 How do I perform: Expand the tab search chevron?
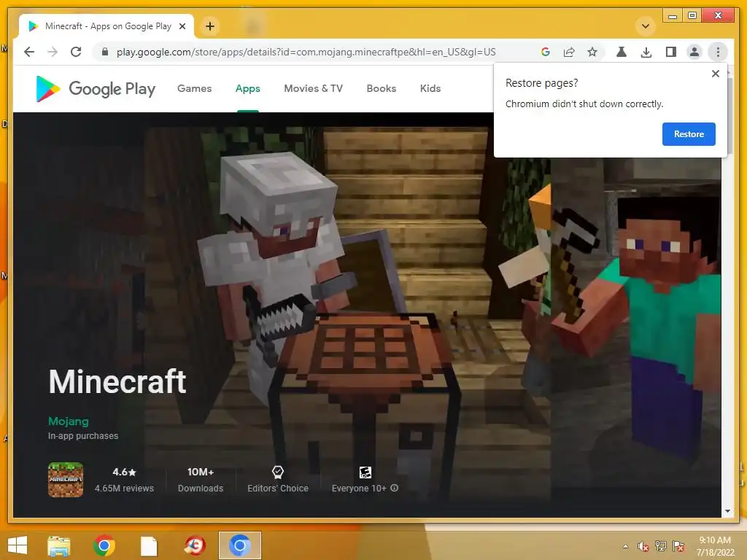click(x=646, y=26)
